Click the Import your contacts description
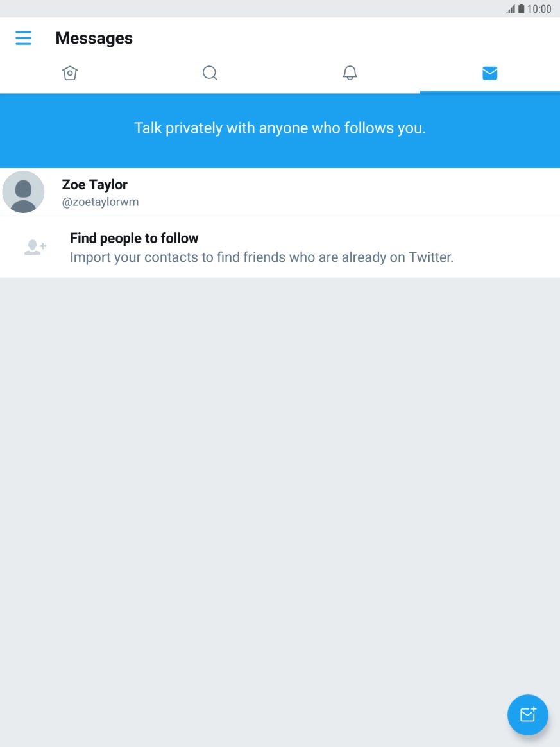 (x=262, y=257)
